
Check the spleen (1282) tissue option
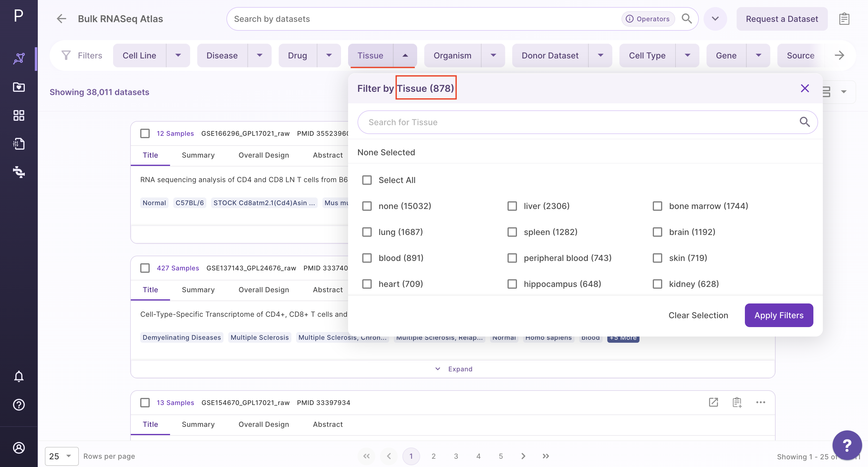click(x=512, y=232)
